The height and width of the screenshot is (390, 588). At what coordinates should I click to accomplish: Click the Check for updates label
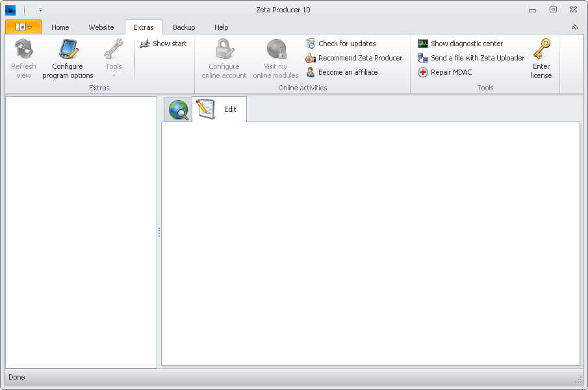(347, 44)
